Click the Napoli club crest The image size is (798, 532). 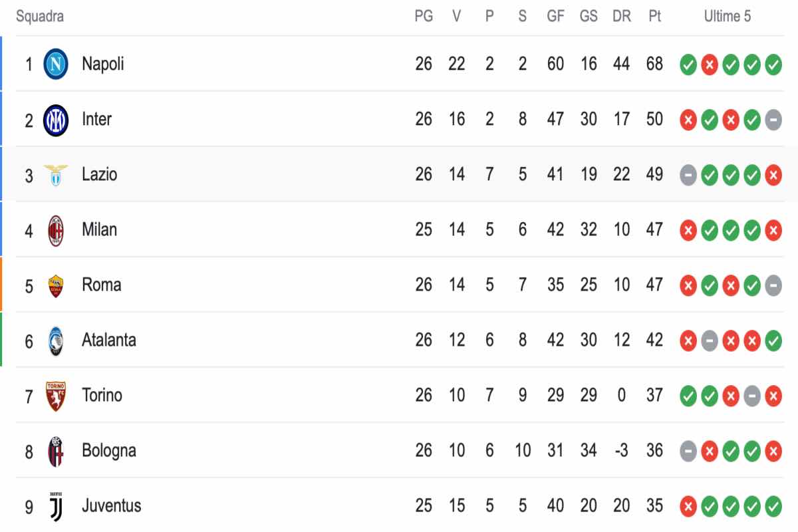(x=56, y=64)
